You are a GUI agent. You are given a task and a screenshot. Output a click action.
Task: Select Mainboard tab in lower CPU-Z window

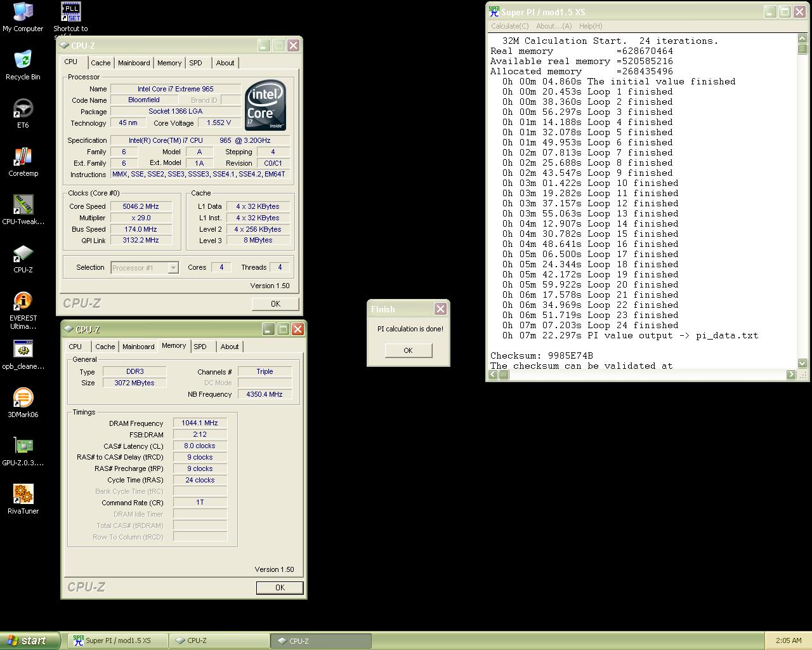pos(138,347)
